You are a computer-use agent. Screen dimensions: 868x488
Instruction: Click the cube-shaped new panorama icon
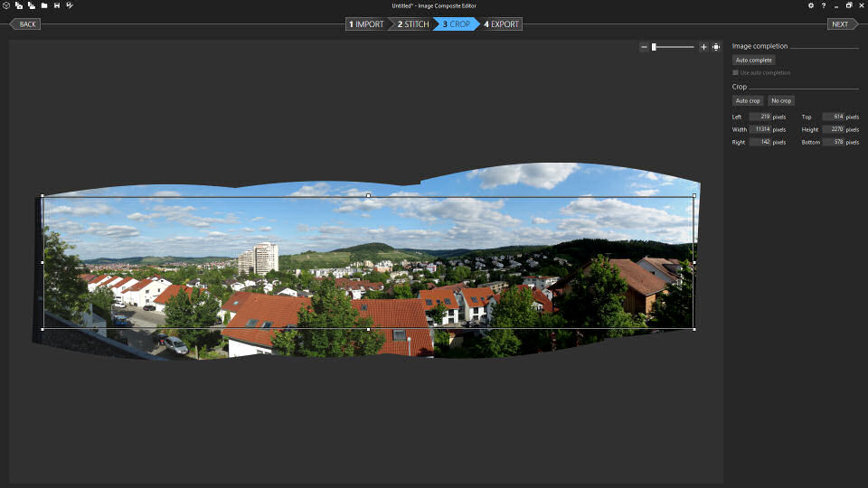(x=6, y=5)
